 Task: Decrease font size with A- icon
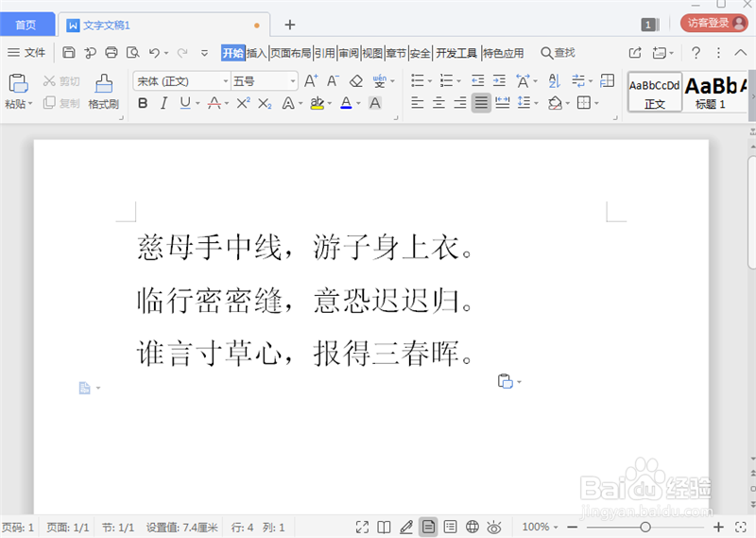[333, 80]
